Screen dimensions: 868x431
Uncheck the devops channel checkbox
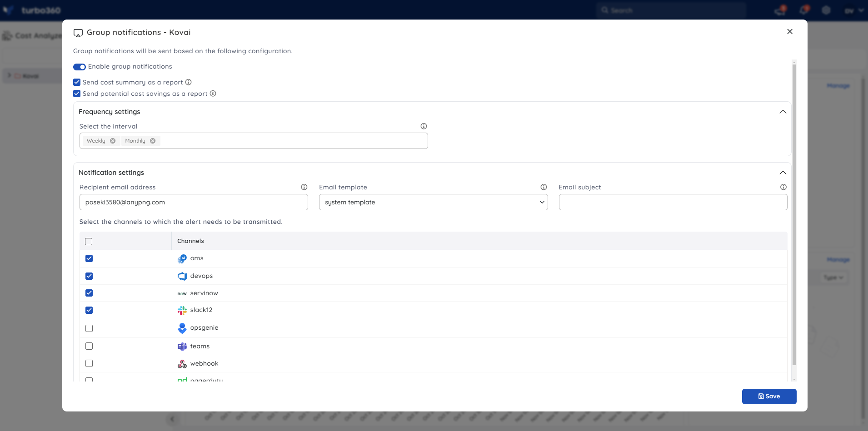pos(89,276)
